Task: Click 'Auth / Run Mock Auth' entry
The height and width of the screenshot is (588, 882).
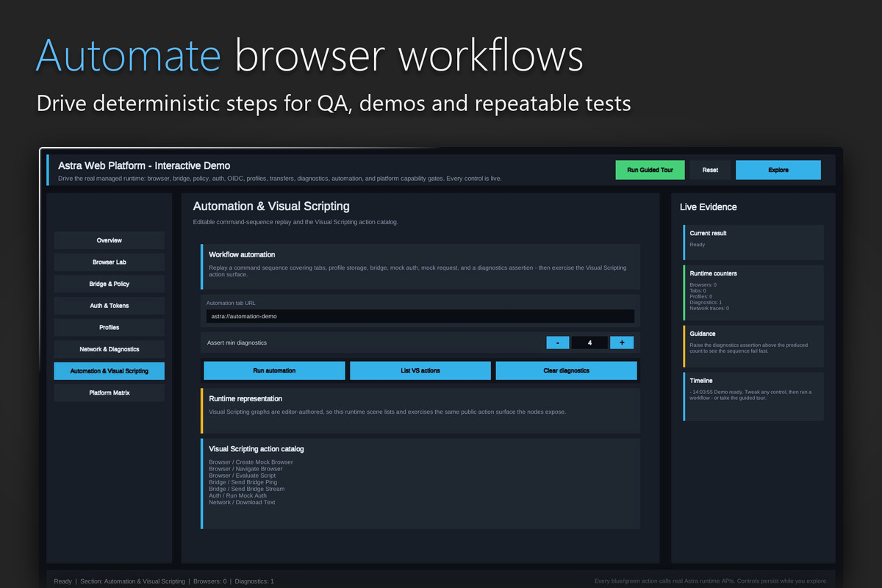Action: pos(238,495)
